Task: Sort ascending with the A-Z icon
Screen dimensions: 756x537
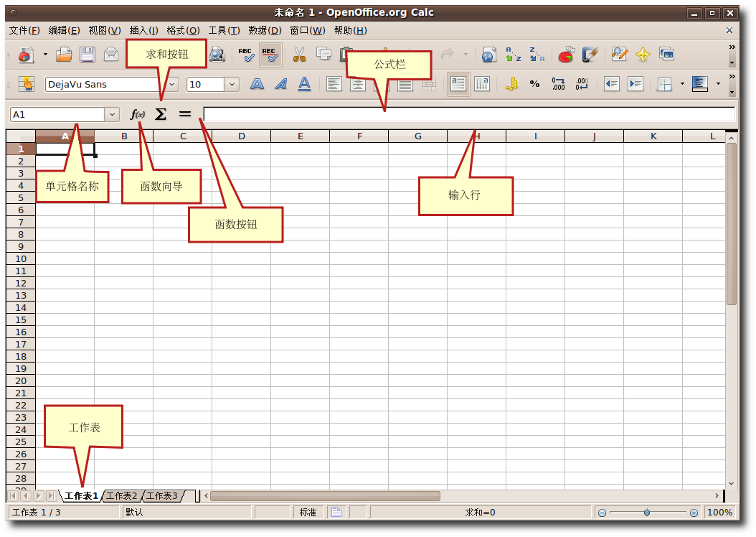Action: tap(513, 55)
